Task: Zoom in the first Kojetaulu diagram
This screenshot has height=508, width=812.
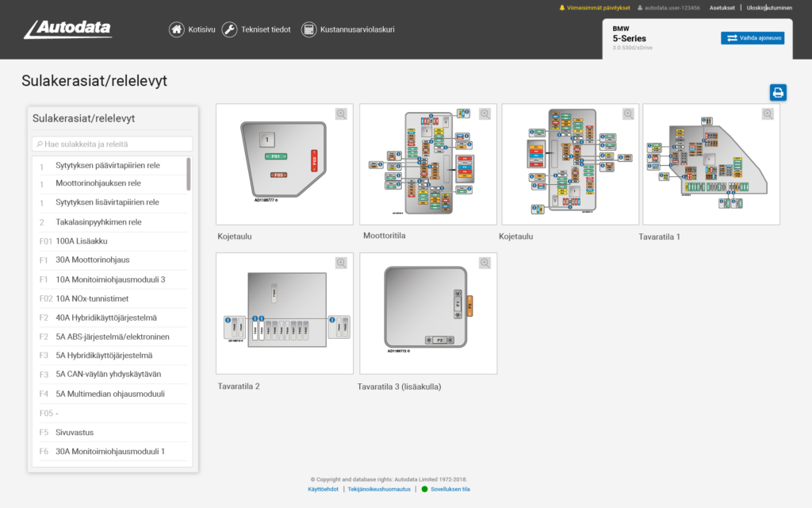Action: [x=341, y=114]
